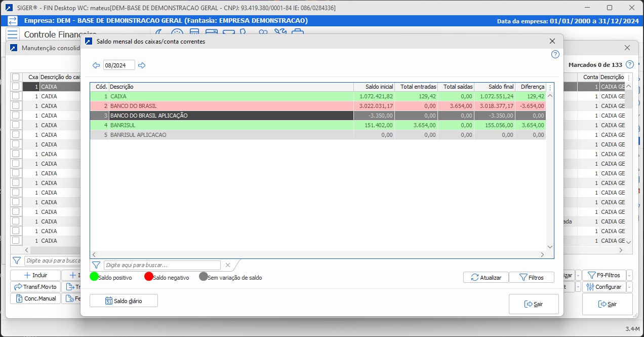
Task: Click value 1.072.421,82 in CAIXA row
Action: 376,96
